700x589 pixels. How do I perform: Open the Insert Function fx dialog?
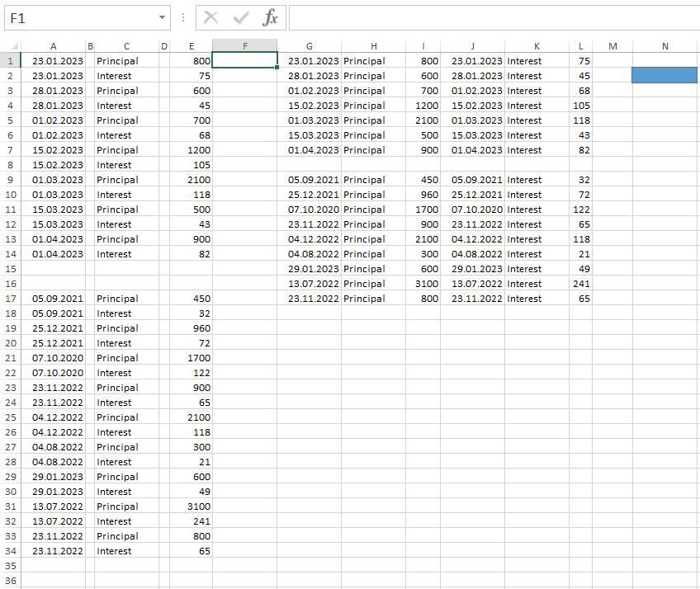pyautogui.click(x=270, y=18)
